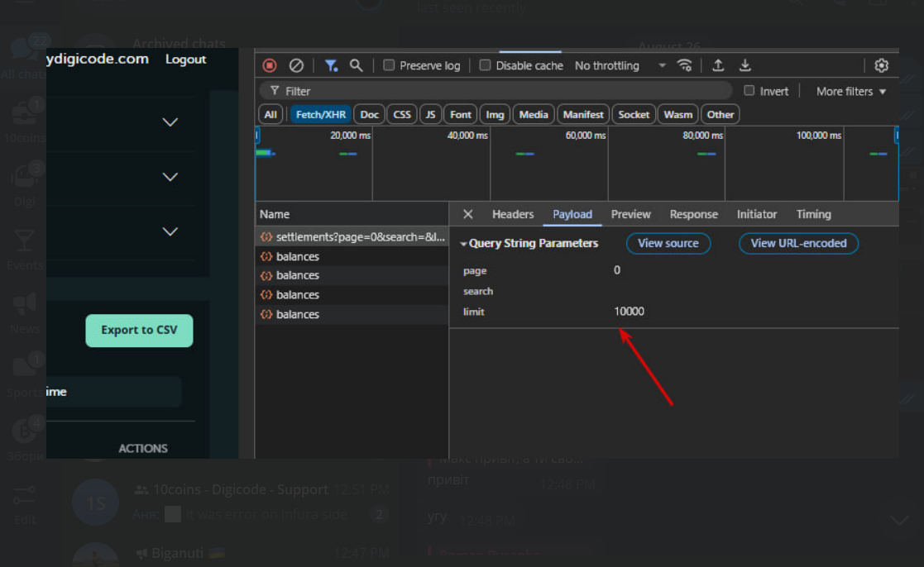The width and height of the screenshot is (924, 567).
Task: Check the Invert filter checkbox
Action: pos(749,91)
